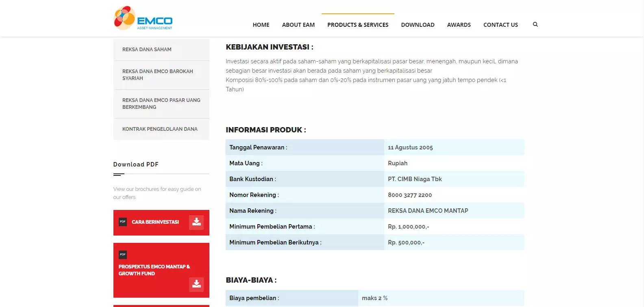The height and width of the screenshot is (307, 644).
Task: Click the EMCO Asset Management logo
Action: pyautogui.click(x=143, y=18)
